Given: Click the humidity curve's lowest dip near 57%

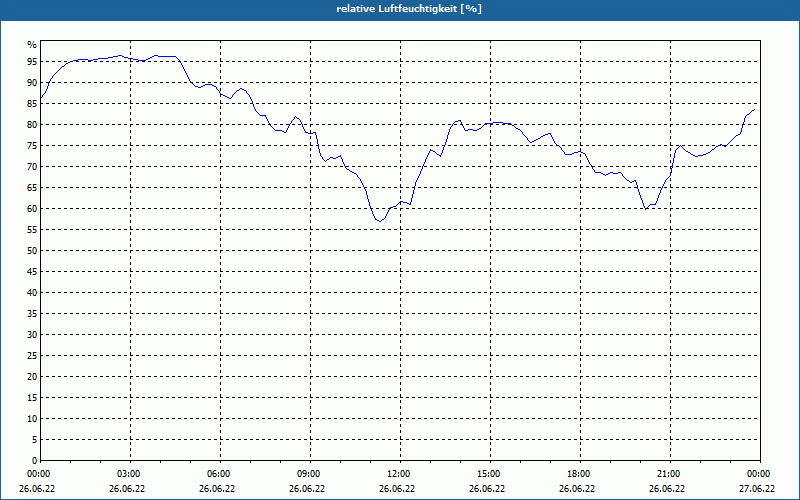Looking at the screenshot, I should coord(380,221).
